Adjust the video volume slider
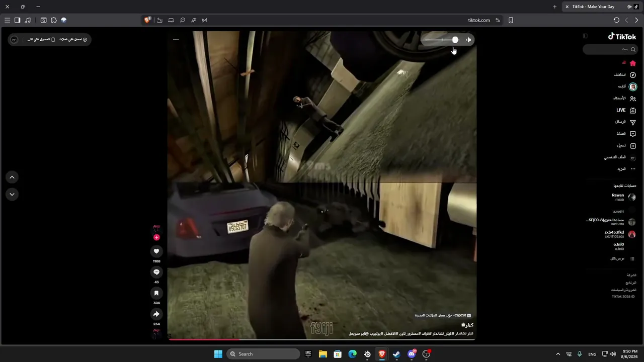The height and width of the screenshot is (362, 644). click(x=443, y=40)
